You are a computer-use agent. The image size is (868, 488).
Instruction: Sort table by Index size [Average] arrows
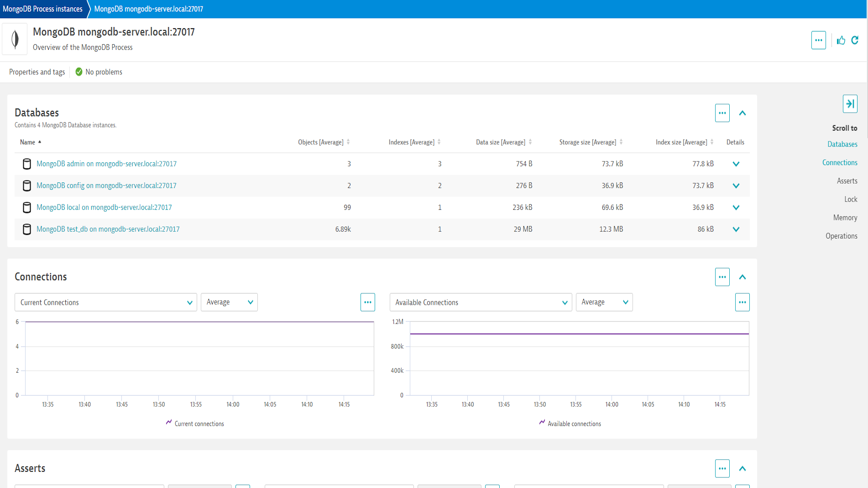(712, 142)
